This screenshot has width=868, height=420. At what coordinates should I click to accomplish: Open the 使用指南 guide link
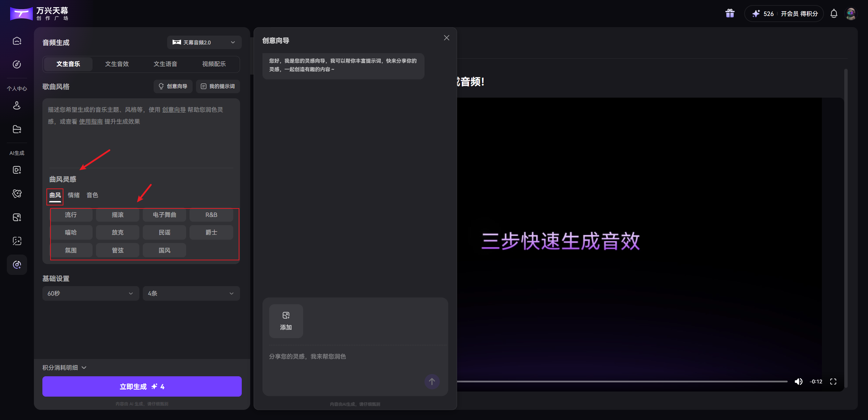click(91, 121)
